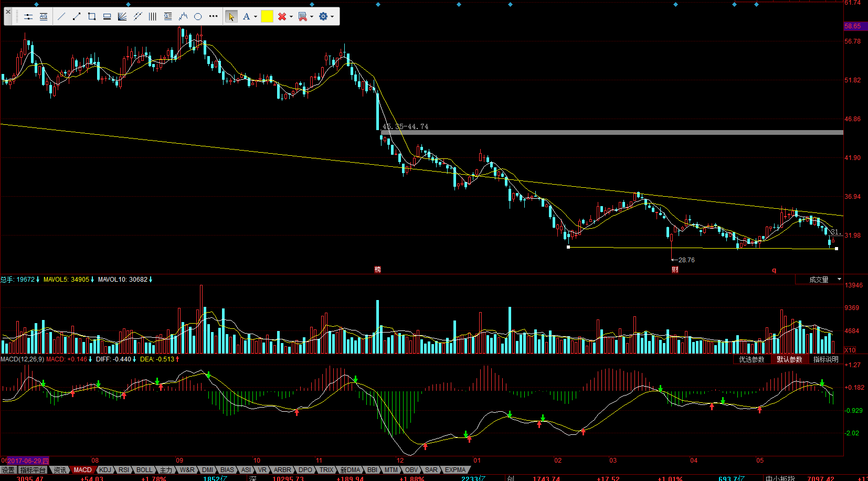The image size is (868, 481).
Task: Expand the gear settings dropdown arrow
Action: pos(332,17)
